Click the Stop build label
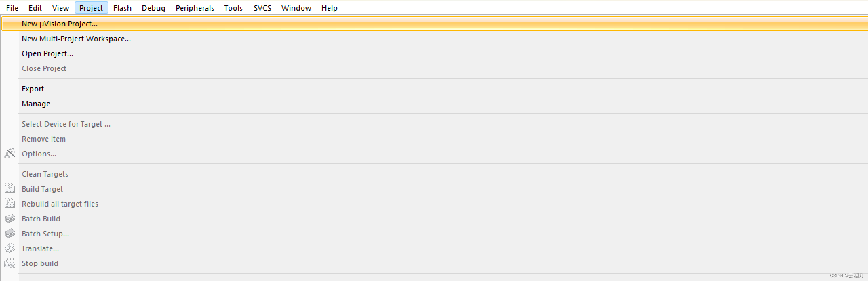Viewport: 868px width, 281px height. pyautogui.click(x=40, y=263)
